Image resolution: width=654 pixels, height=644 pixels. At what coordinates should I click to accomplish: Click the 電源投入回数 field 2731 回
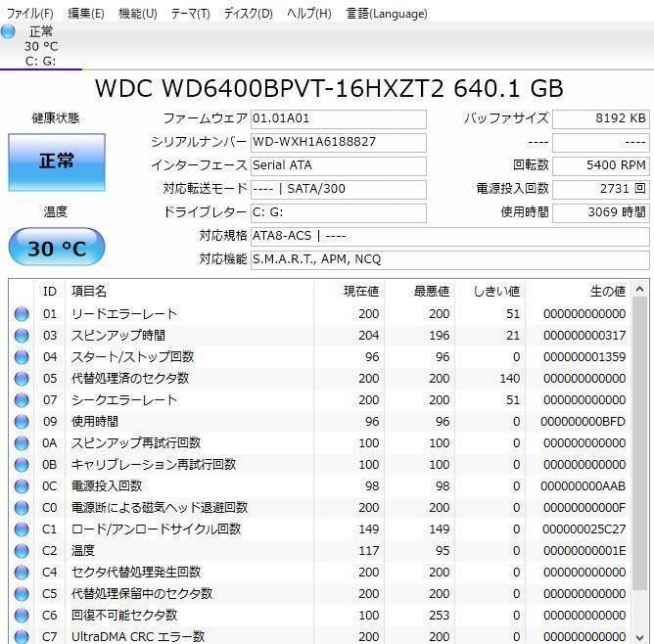(x=600, y=189)
